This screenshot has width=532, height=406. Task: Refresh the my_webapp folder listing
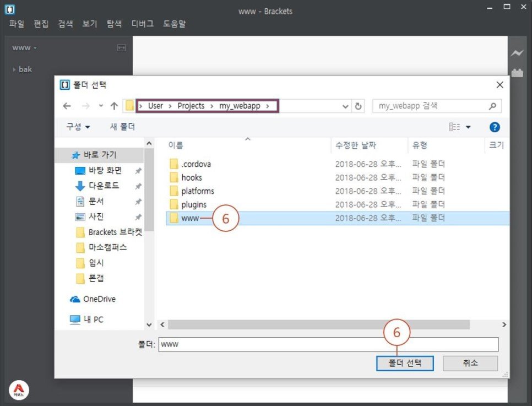(358, 106)
